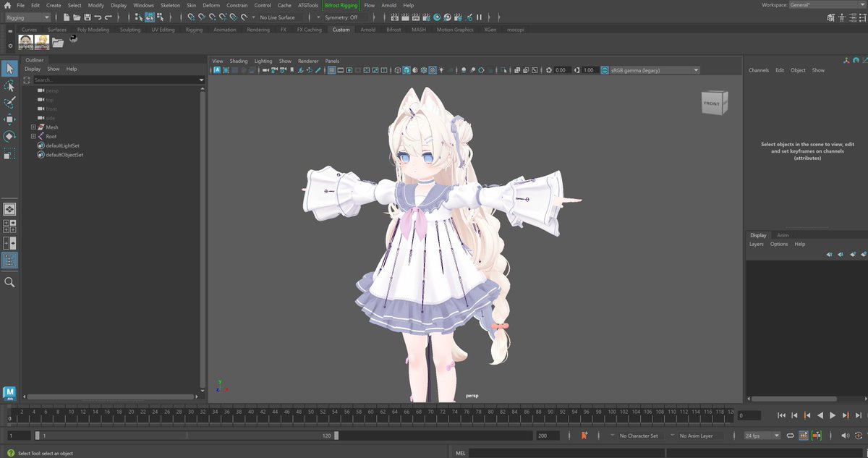Pick the Paint Selection tool
This screenshot has height=458, width=868.
point(9,103)
